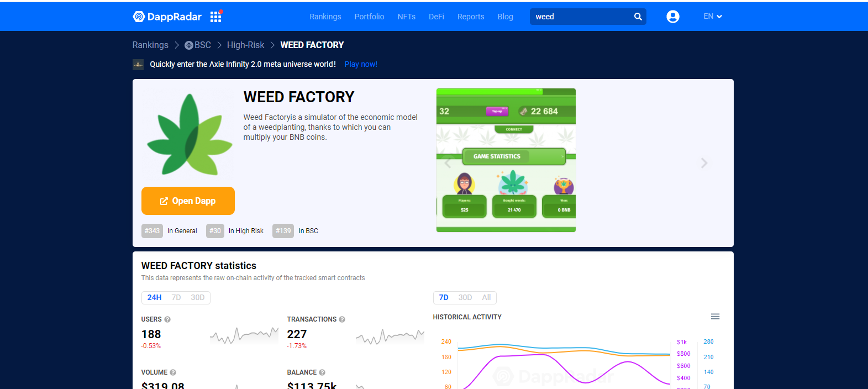The image size is (868, 389).
Task: Click the transactions value 227
Action: (x=297, y=334)
